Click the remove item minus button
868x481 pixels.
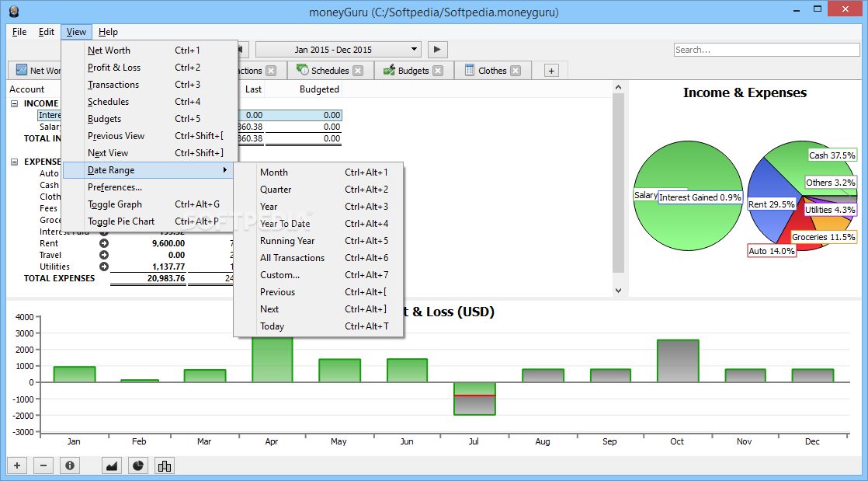43,465
